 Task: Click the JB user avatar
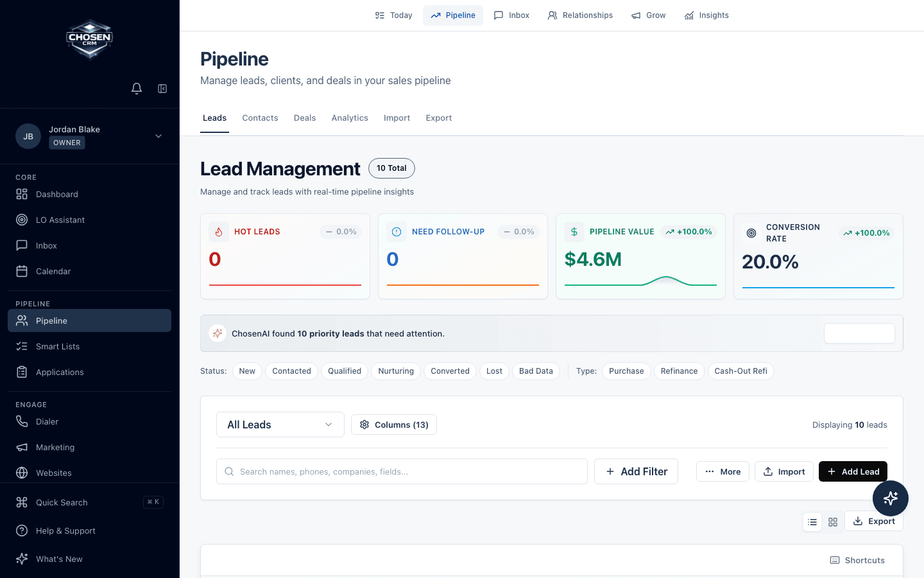[x=28, y=136]
